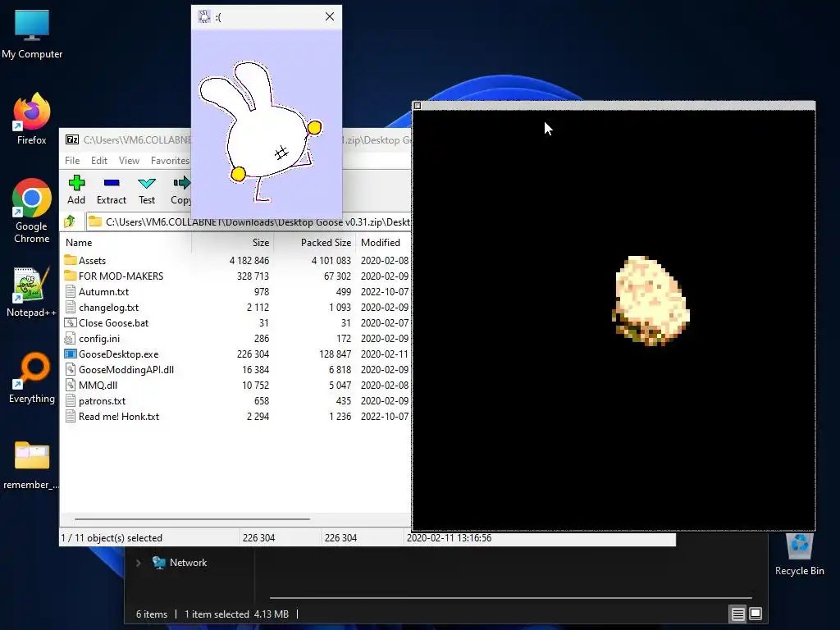Select the changelog.txt file
Image resolution: width=840 pixels, height=630 pixels.
[x=109, y=308]
